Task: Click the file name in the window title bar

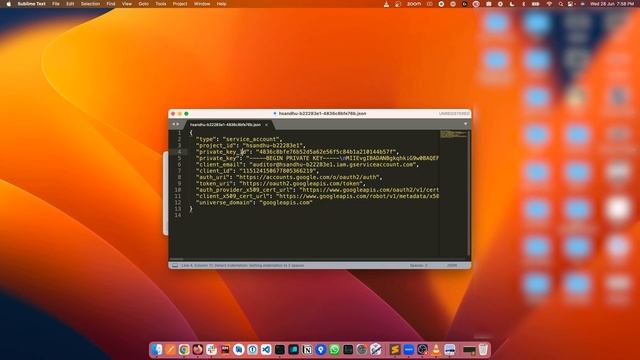Action: click(322, 113)
